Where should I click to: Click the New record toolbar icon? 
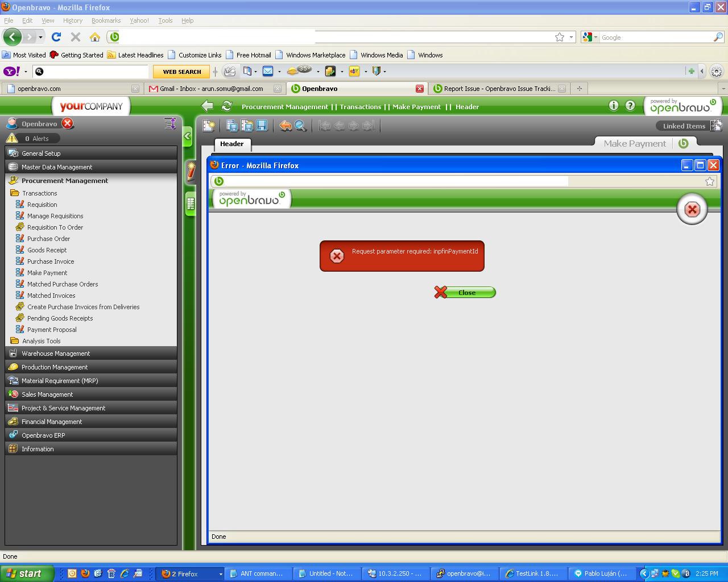click(x=209, y=126)
